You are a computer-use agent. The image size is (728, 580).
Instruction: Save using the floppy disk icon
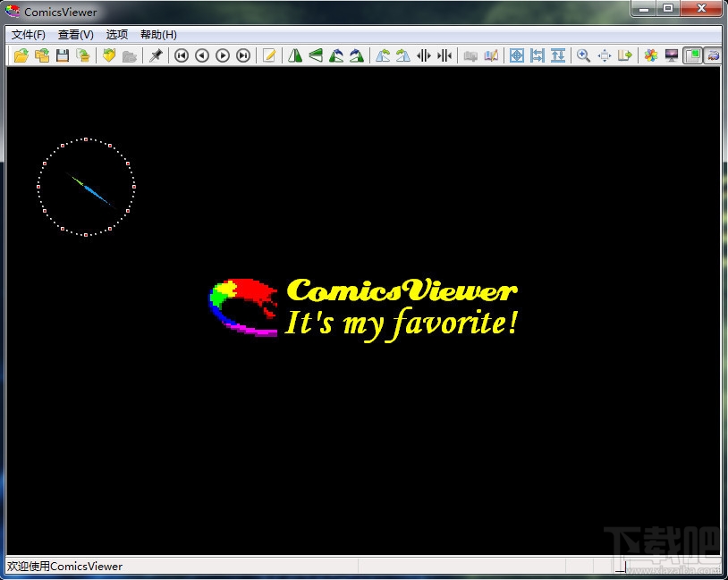tap(63, 55)
